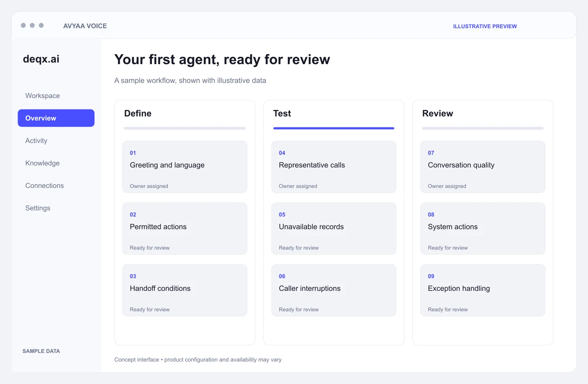Click the ILLUSTRATIVE PREVIEW label

coord(485,26)
